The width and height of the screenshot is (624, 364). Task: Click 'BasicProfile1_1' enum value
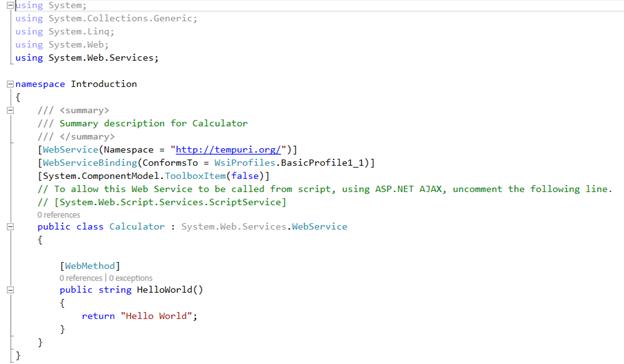pyautogui.click(x=323, y=163)
